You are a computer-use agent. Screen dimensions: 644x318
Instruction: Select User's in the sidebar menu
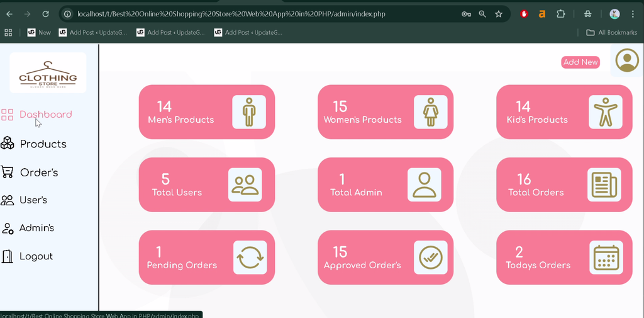tap(33, 200)
